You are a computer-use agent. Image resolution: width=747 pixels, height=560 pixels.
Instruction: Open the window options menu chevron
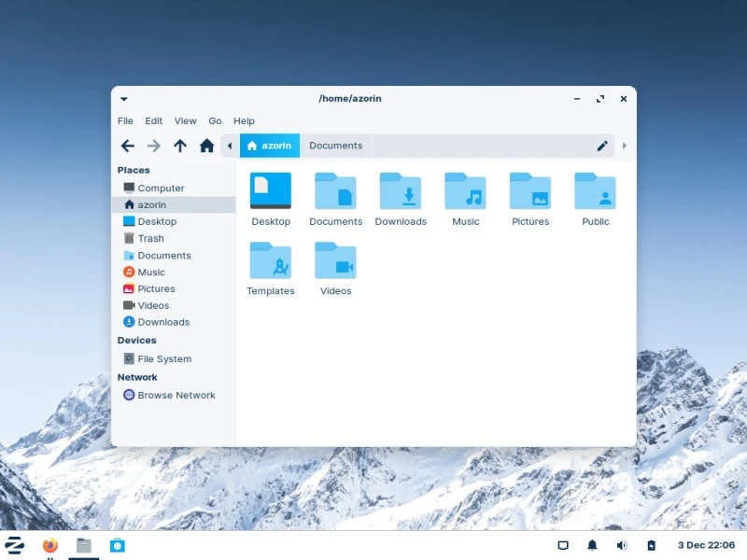(122, 99)
